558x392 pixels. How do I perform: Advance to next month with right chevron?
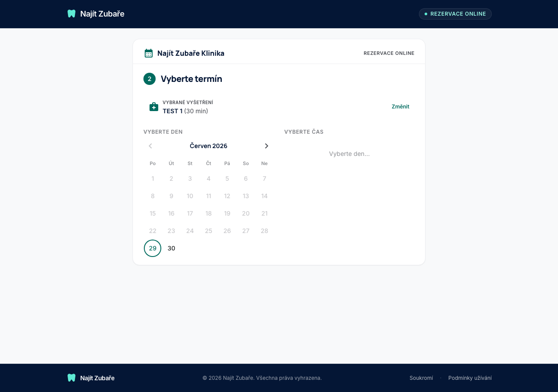[266, 146]
